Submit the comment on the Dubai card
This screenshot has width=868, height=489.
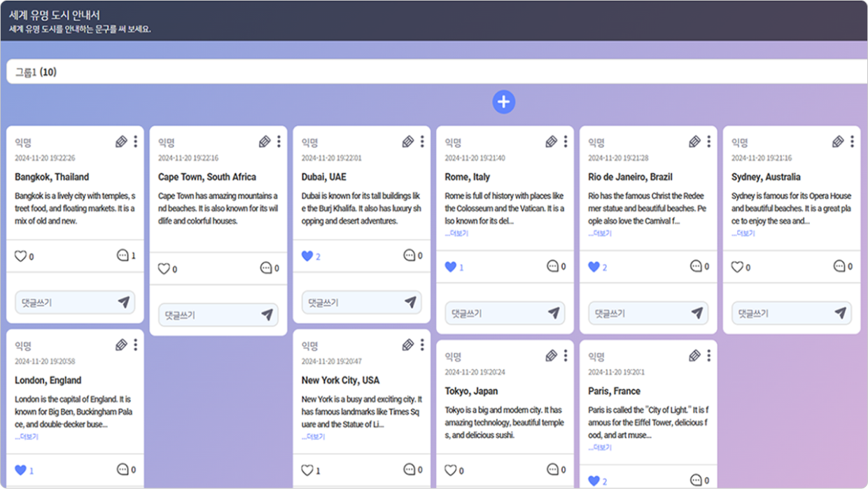[x=411, y=303]
